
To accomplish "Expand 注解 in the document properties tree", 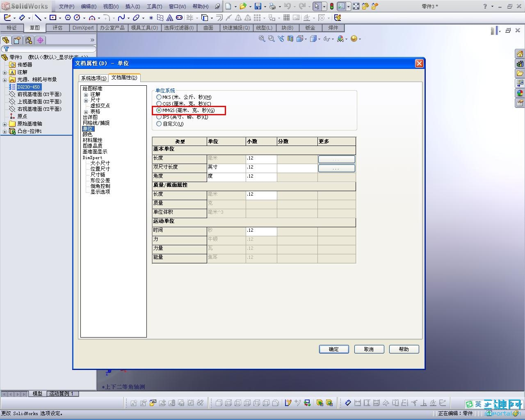I will [86, 95].
